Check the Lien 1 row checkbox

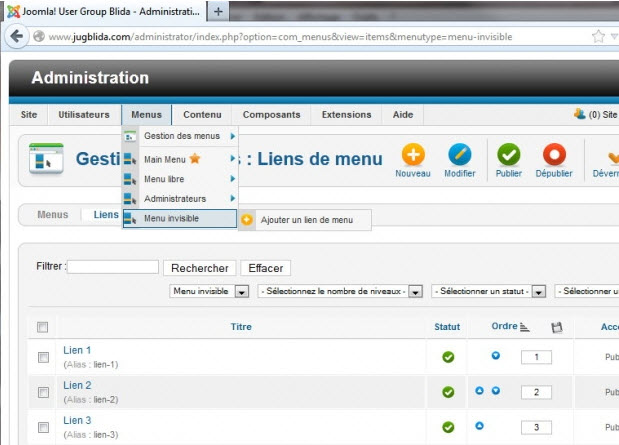[42, 357]
